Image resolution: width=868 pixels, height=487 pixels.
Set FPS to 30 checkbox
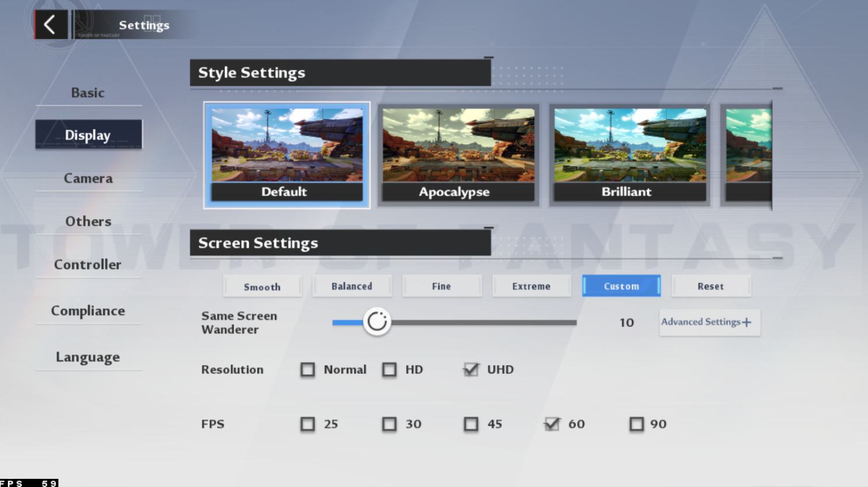(389, 424)
